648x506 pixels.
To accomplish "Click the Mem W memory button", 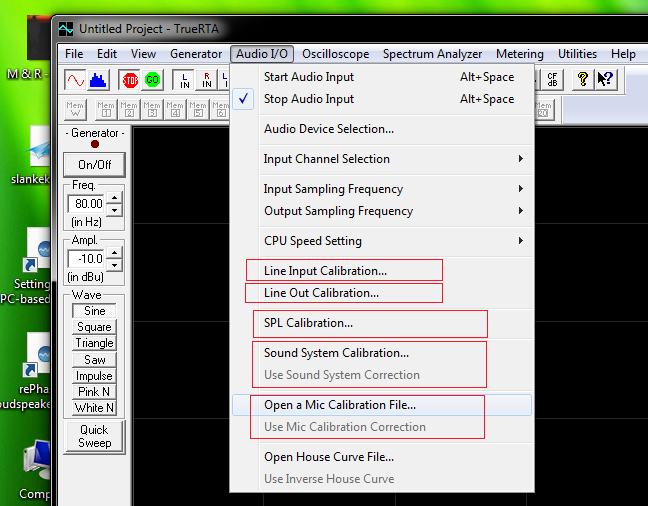I will pyautogui.click(x=75, y=110).
